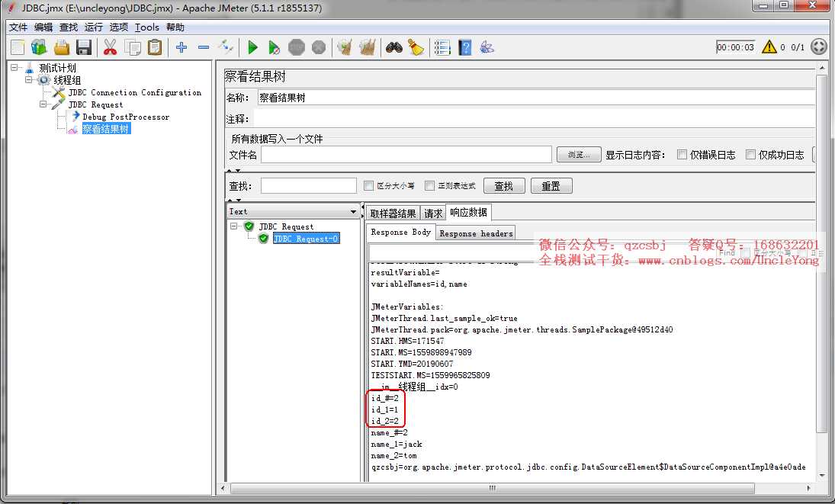Enable the 仅错误日志 checkbox
Image resolution: width=835 pixels, height=504 pixels.
pyautogui.click(x=682, y=154)
